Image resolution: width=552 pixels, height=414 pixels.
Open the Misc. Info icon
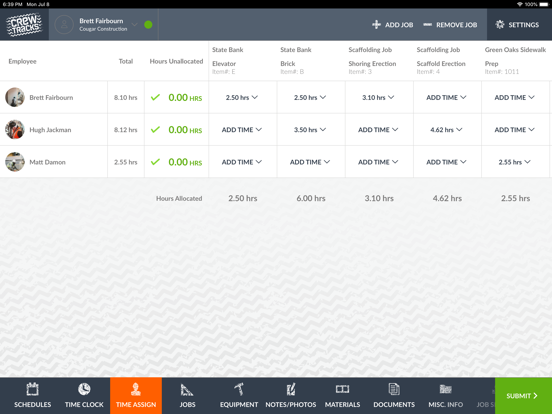coord(445,389)
